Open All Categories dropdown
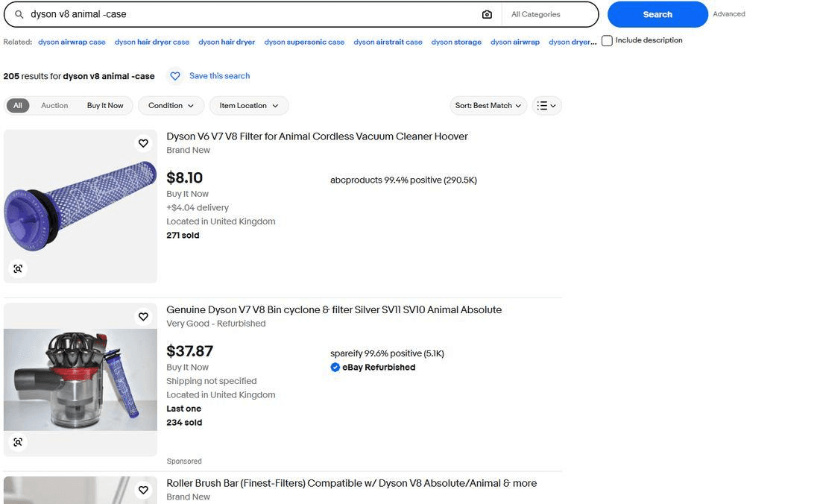Image resolution: width=820 pixels, height=504 pixels. tap(549, 15)
